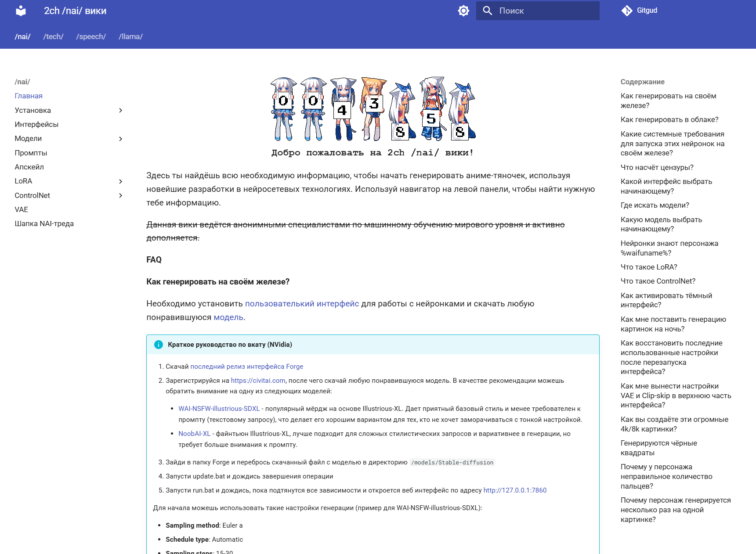756x554 pixels.
Task: Open Промпты in the sidebar
Action: (x=31, y=153)
